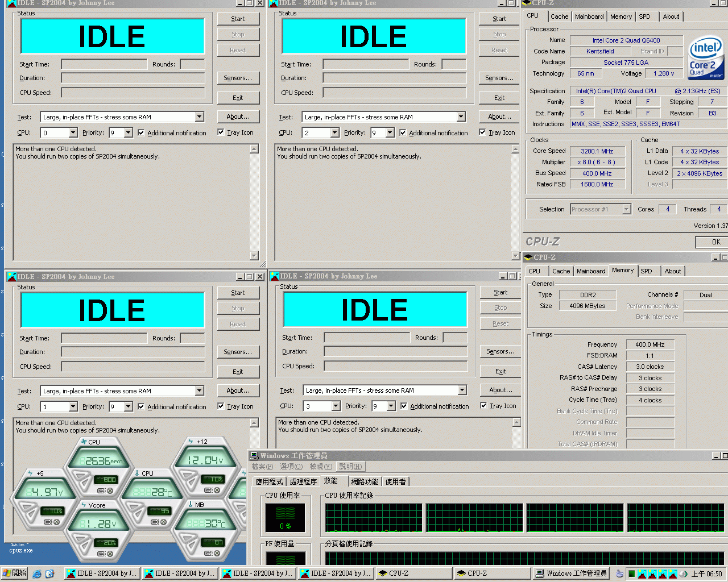728x582 pixels.
Task: Click the Start Time field in the CPU 0 SP2004 window
Action: click(x=104, y=64)
